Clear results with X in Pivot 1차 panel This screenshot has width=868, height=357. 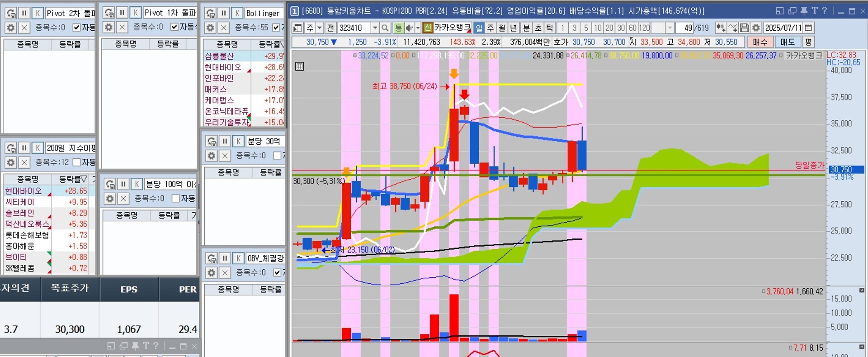point(122,27)
